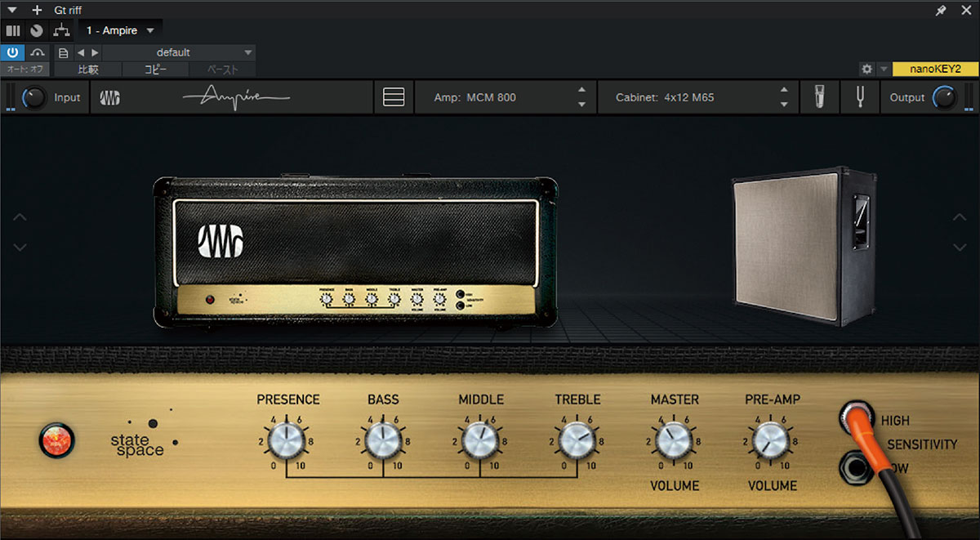Screen dimensions: 980x540
Task: Click the Output level knob
Action: 945,98
